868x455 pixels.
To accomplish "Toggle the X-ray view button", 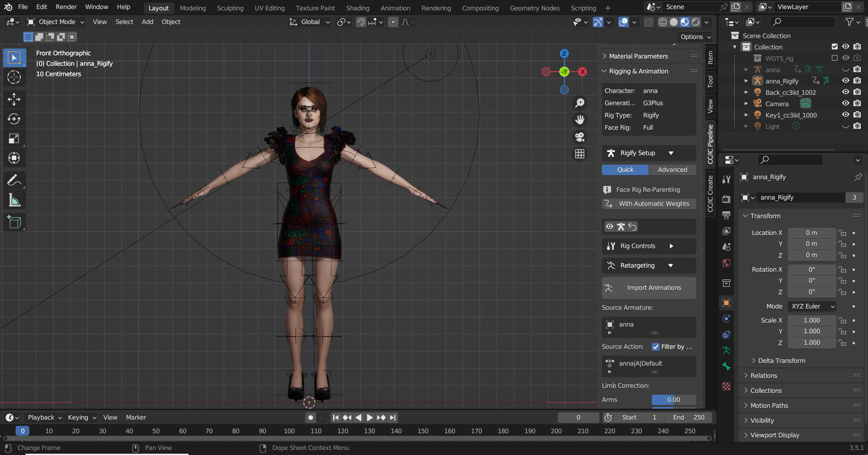I will 649,22.
